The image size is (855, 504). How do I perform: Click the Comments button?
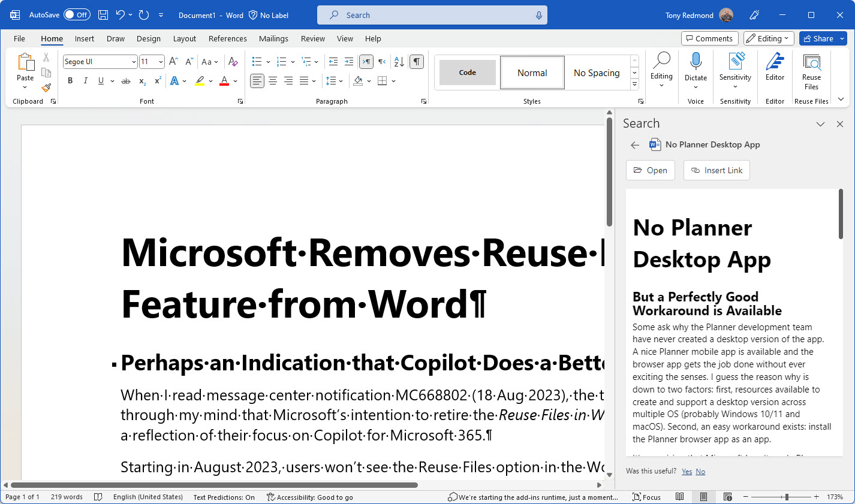click(709, 38)
